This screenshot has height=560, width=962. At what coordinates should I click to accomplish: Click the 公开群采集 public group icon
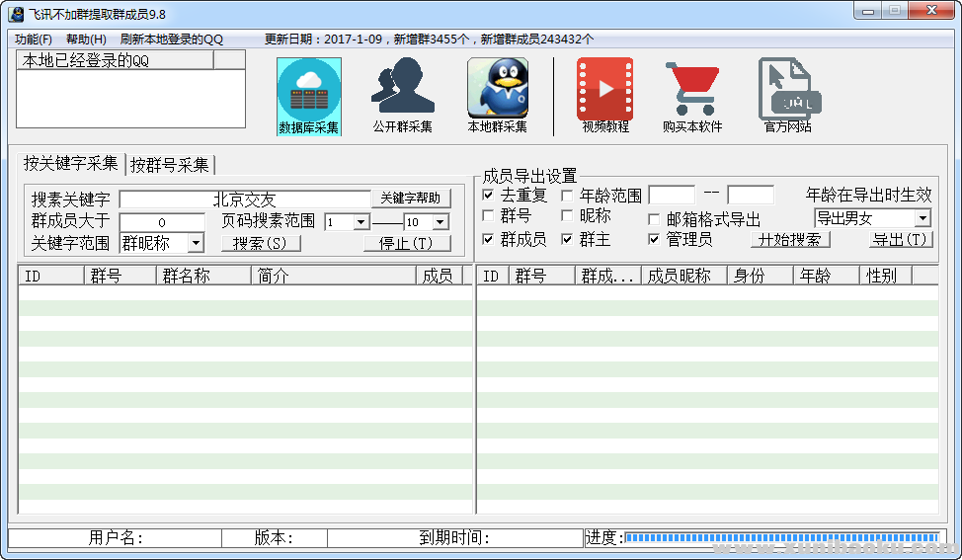(402, 90)
